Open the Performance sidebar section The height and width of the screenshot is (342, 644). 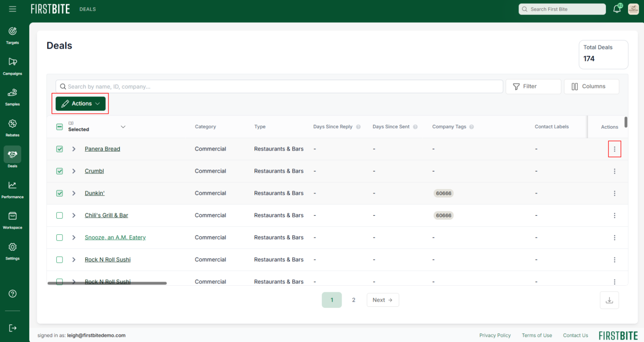[x=13, y=190]
